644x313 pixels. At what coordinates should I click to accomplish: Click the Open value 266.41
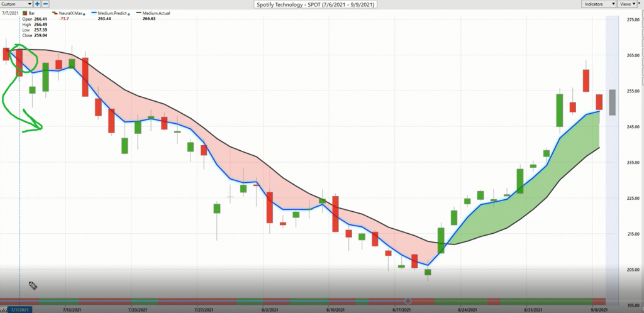pos(41,19)
